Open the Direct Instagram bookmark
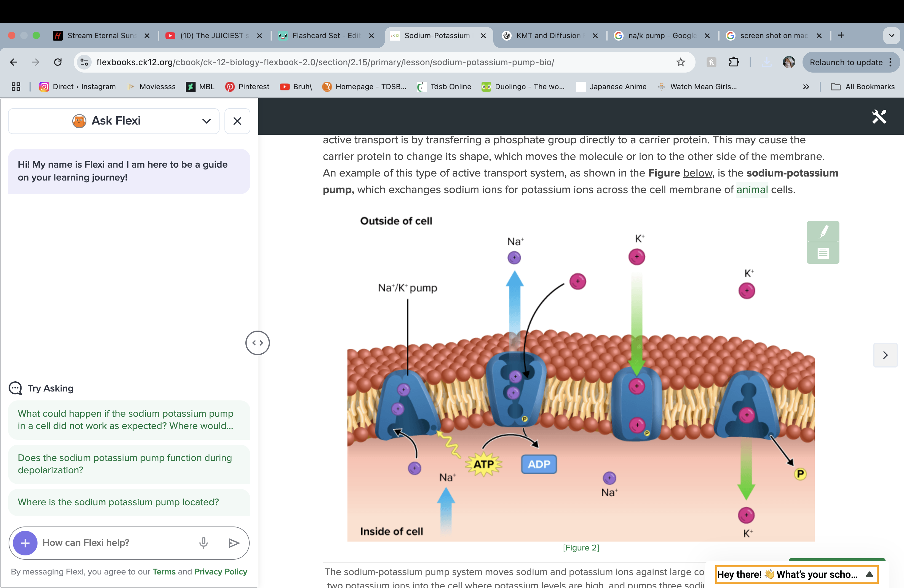Image resolution: width=904 pixels, height=588 pixels. (77, 87)
